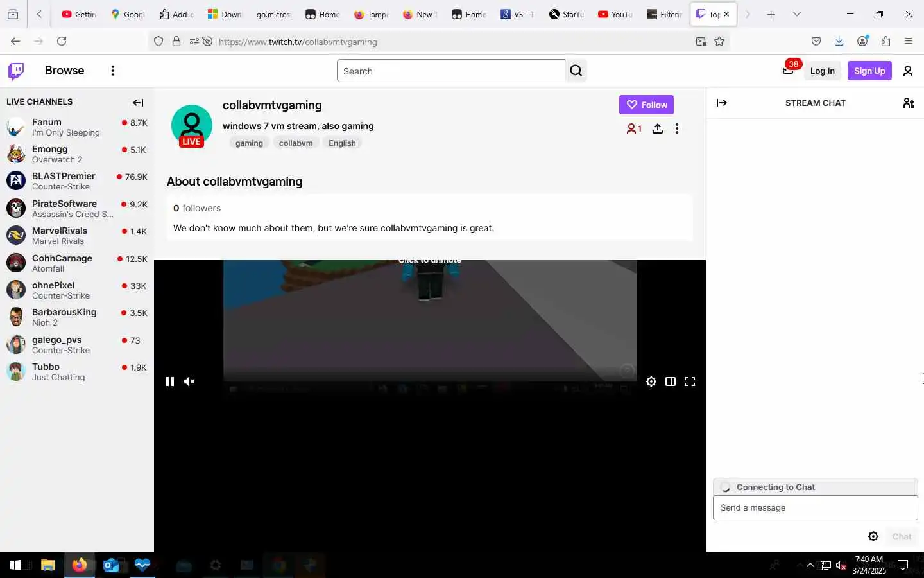Switch to the Filtering browser tab
Image resolution: width=924 pixels, height=578 pixels.
tap(663, 14)
